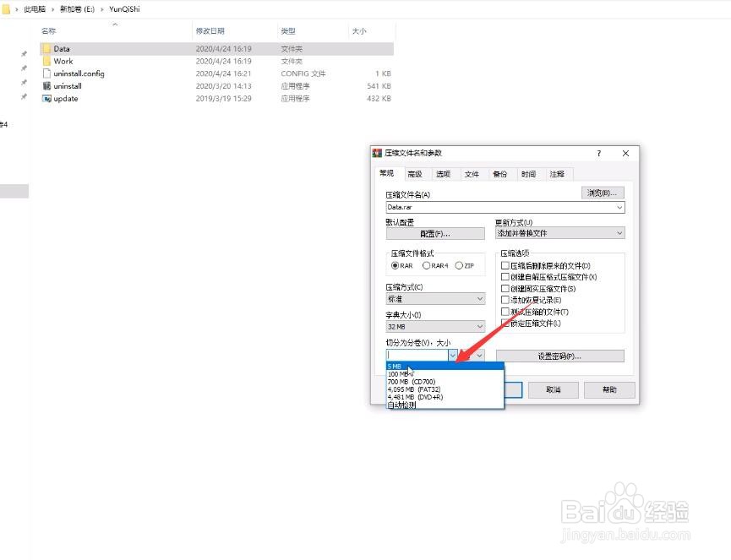Choose 4,095 MB (FAT32) from list
Image resolution: width=731 pixels, height=560 pixels.
tap(445, 389)
